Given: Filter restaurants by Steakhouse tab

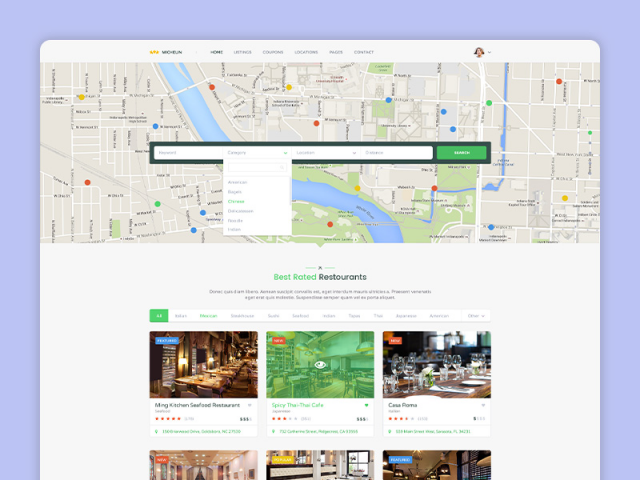Looking at the screenshot, I should (242, 316).
